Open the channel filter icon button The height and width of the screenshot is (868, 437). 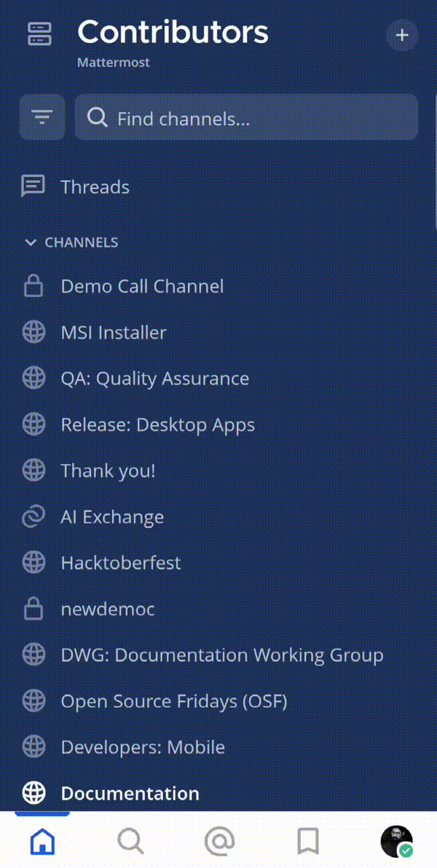click(42, 117)
